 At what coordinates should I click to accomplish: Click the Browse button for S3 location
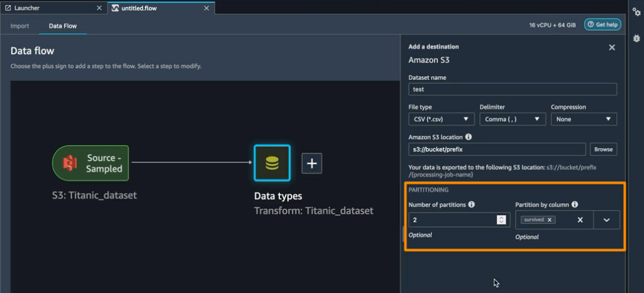click(x=603, y=150)
